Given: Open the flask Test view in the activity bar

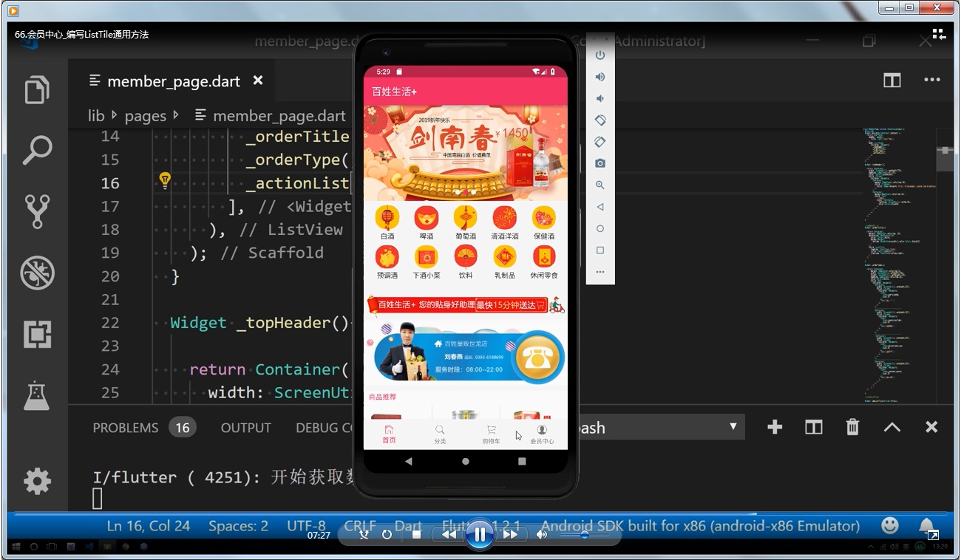Looking at the screenshot, I should (37, 396).
